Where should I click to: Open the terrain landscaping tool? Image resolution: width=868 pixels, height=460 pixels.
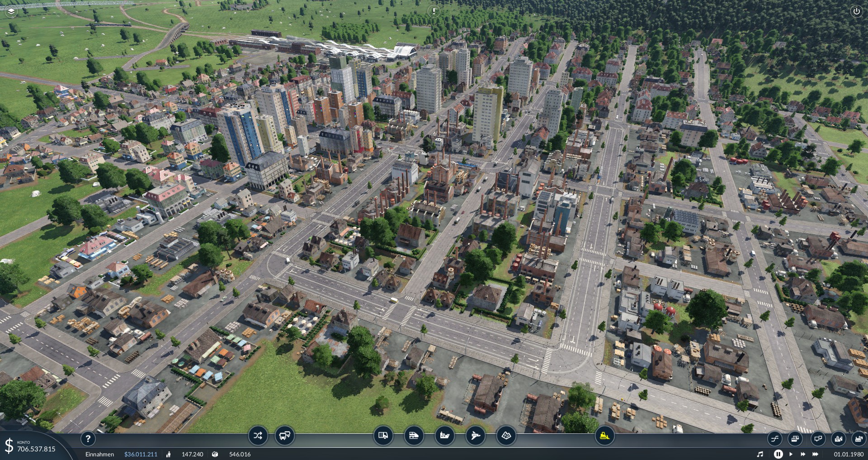pyautogui.click(x=506, y=436)
